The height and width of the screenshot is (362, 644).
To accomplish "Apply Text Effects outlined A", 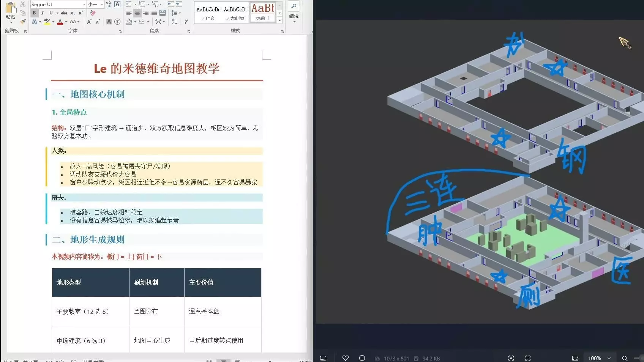I will pyautogui.click(x=35, y=22).
